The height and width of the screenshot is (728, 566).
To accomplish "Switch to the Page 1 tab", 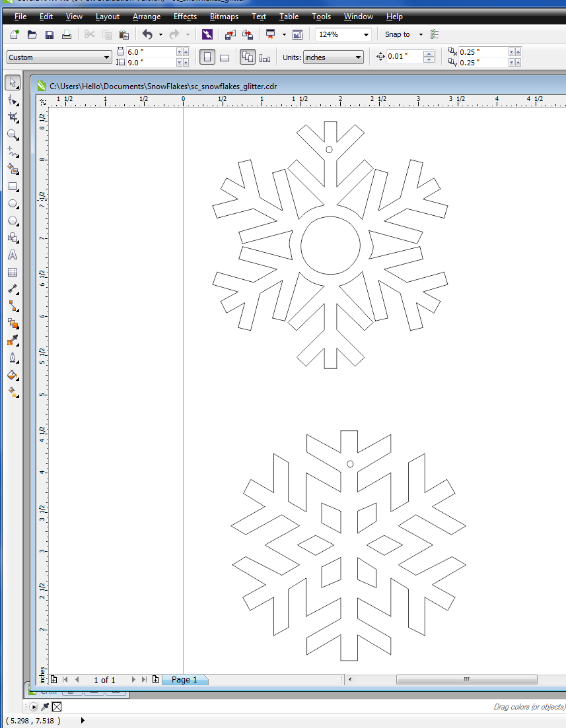I will coord(185,680).
